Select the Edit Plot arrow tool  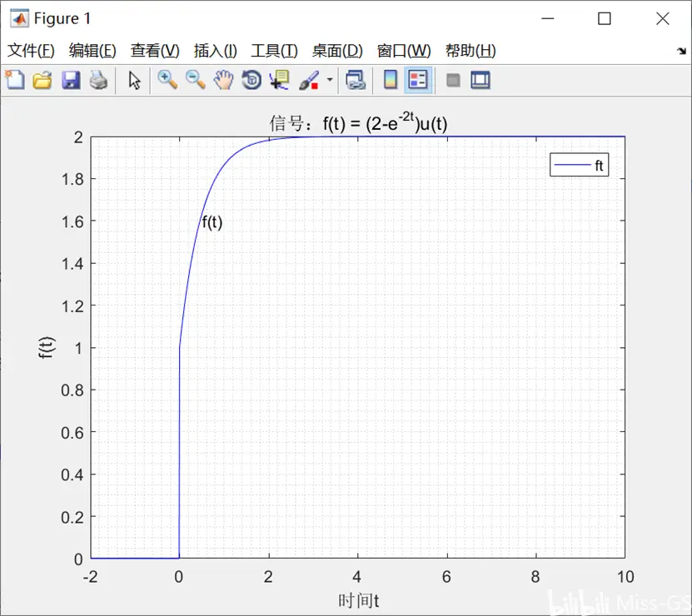point(135,80)
